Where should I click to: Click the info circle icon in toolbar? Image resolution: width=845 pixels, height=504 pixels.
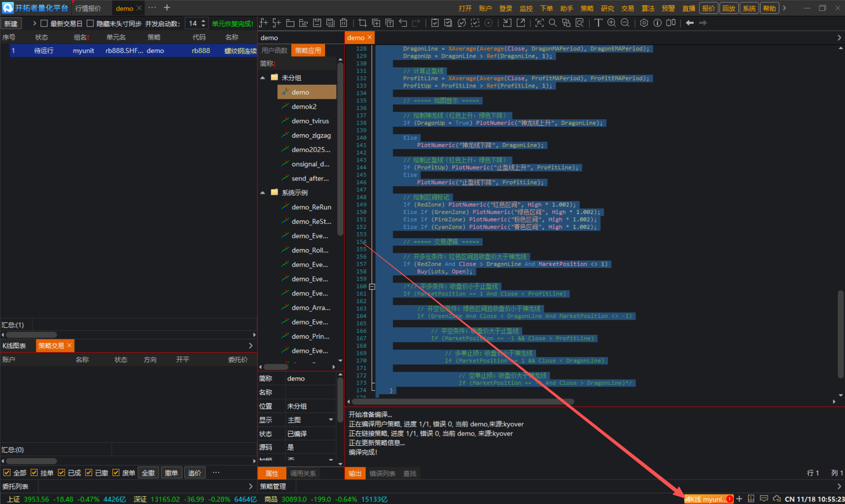pyautogui.click(x=657, y=23)
